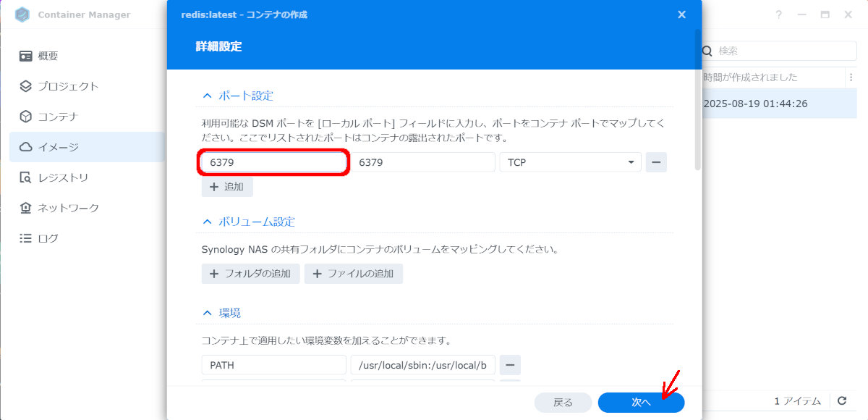Screen dimensions: 868x420
Task: Click the レジストリ sidebar icon
Action: pyautogui.click(x=26, y=177)
